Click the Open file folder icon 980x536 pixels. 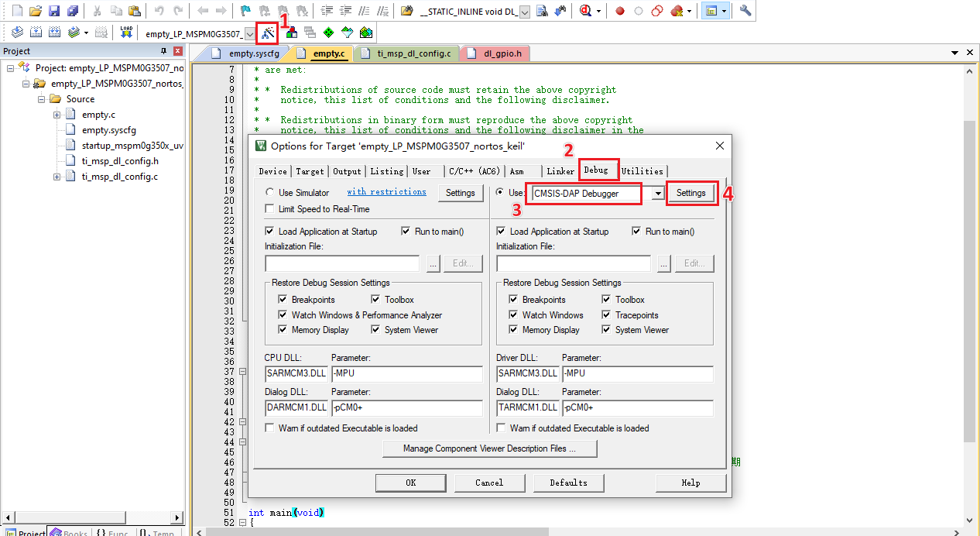click(x=36, y=11)
